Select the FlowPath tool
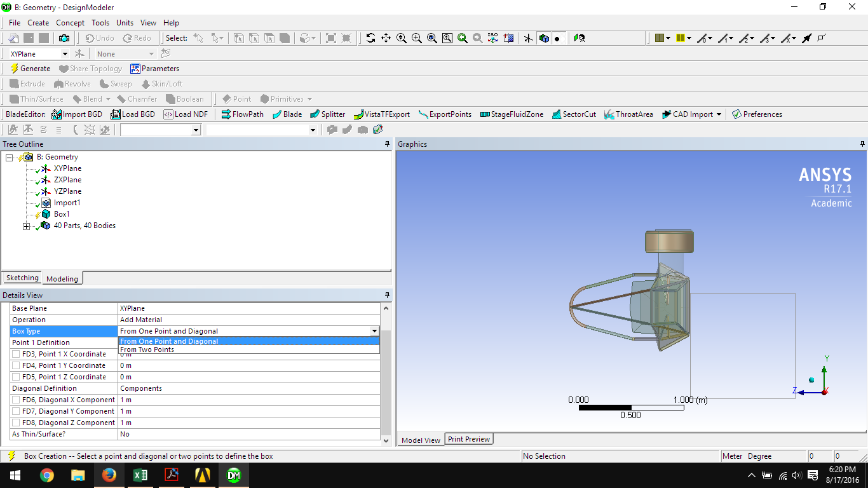The height and width of the screenshot is (488, 868). pyautogui.click(x=242, y=114)
